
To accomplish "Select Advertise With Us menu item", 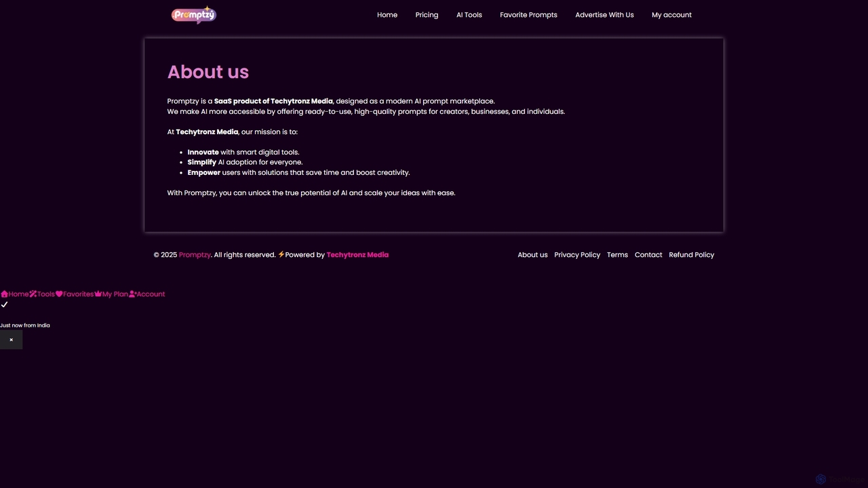I will 604,15.
